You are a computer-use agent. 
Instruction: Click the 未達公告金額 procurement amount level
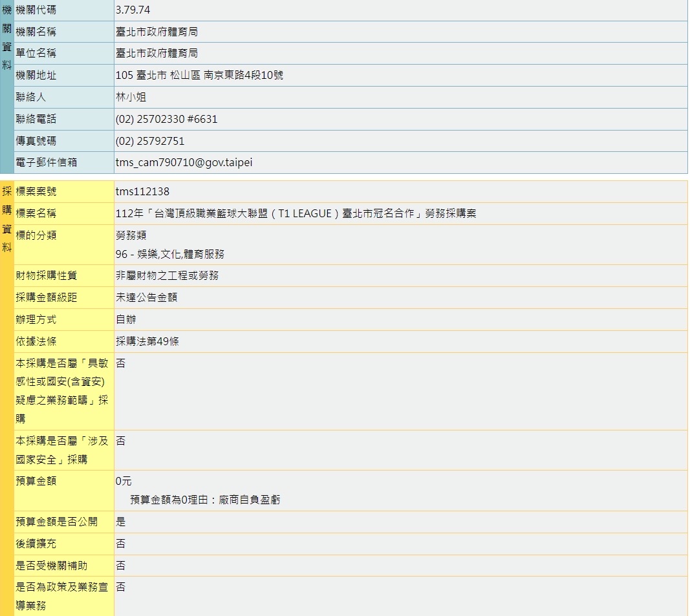pos(146,297)
